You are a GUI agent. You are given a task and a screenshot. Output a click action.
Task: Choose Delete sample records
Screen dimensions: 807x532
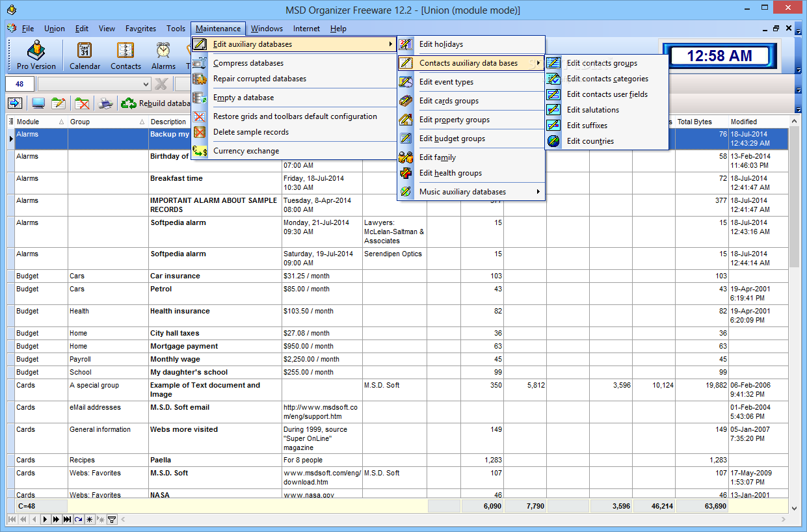[x=294, y=132]
